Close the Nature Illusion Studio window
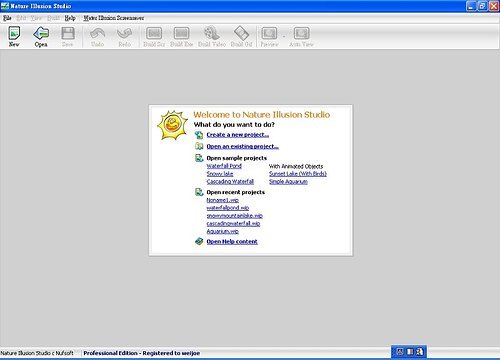 pyautogui.click(x=494, y=6)
